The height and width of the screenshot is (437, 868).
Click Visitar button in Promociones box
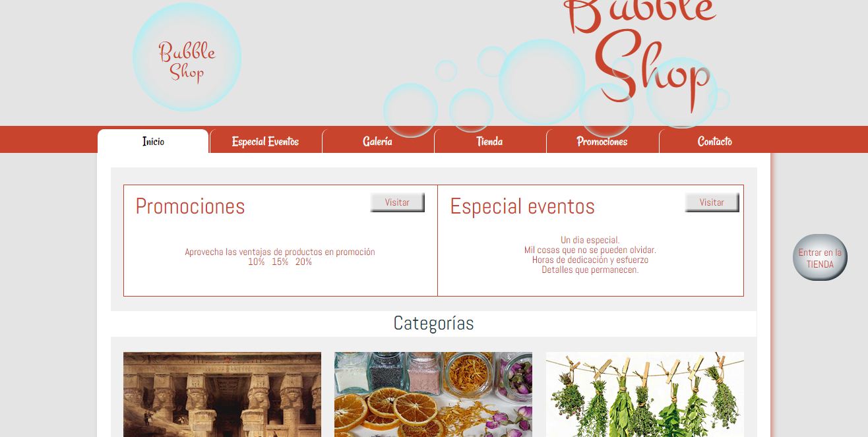click(397, 202)
